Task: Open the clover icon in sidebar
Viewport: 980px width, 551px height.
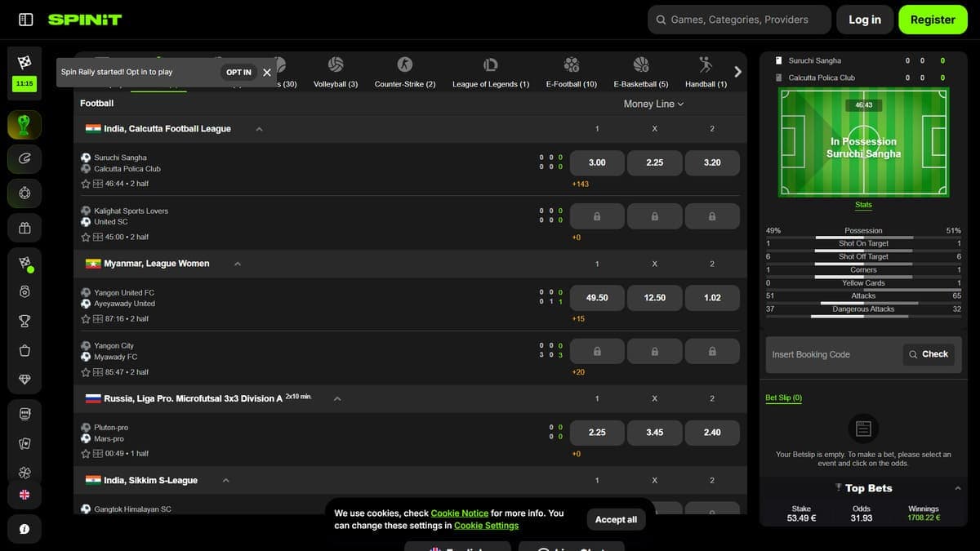Action: point(24,473)
